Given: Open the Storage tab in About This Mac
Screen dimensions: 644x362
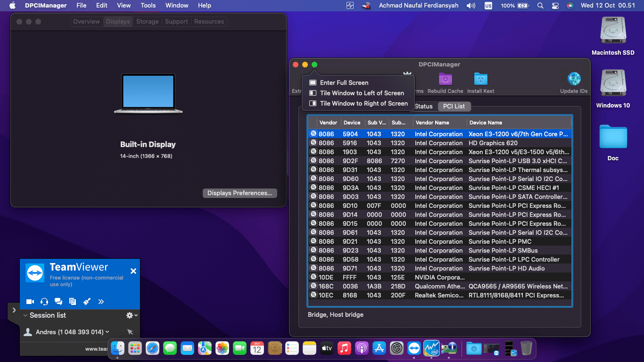Looking at the screenshot, I should pyautogui.click(x=147, y=22).
